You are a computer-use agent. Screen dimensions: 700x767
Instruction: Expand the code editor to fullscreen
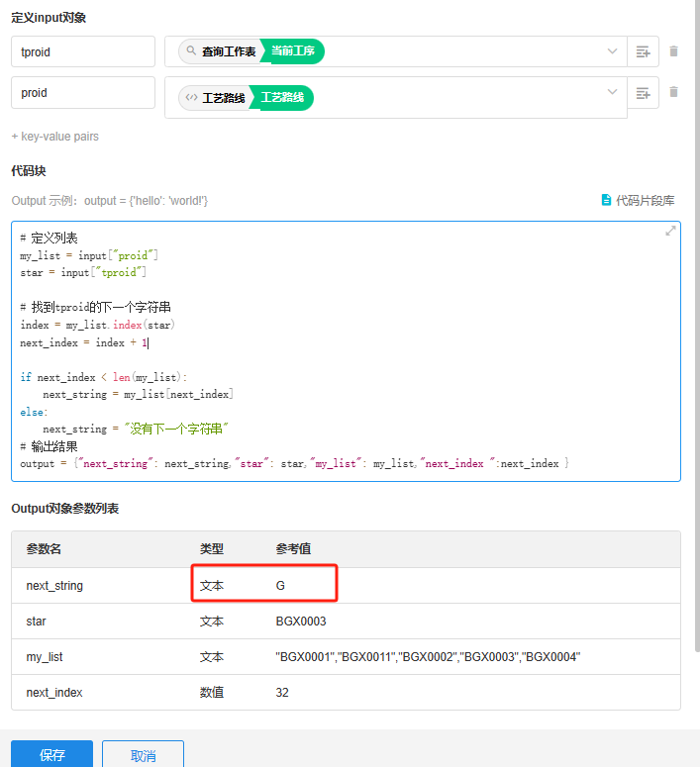click(x=670, y=231)
